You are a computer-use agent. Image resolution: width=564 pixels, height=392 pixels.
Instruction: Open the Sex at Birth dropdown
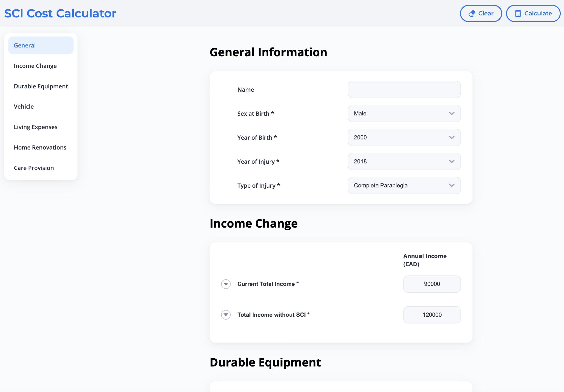coord(404,113)
